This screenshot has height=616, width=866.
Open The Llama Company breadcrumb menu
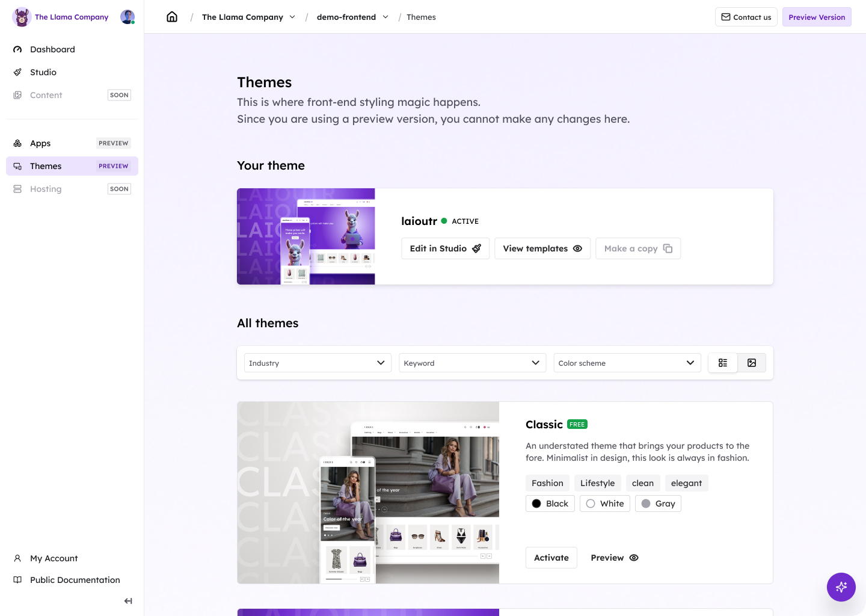tap(248, 17)
